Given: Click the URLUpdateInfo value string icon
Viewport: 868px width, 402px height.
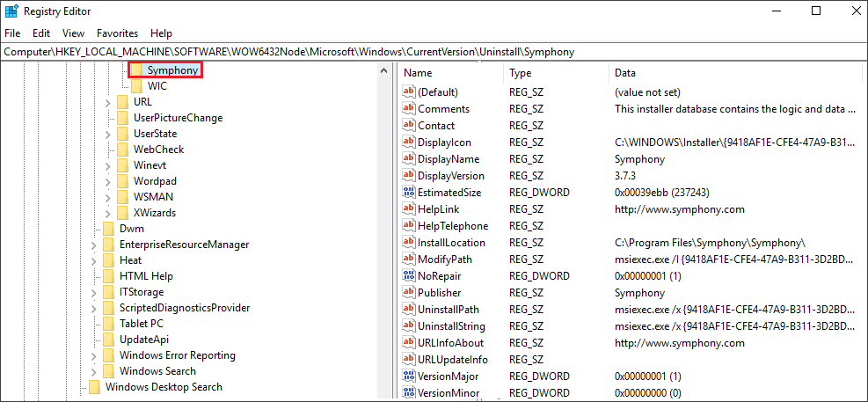Looking at the screenshot, I should tap(409, 360).
